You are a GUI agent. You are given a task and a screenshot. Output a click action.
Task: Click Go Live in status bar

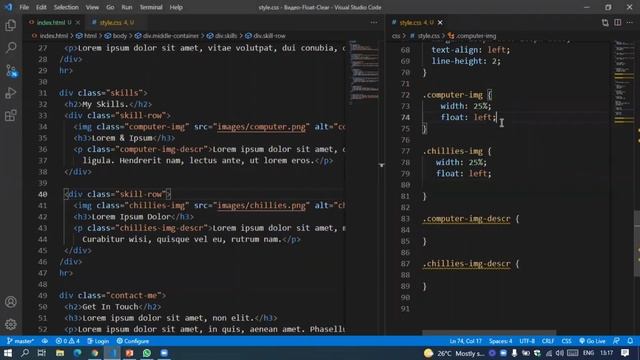[x=592, y=341]
